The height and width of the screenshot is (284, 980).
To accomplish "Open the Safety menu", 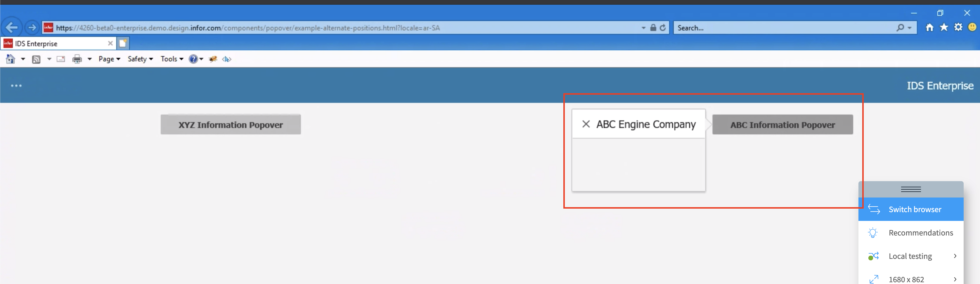I will tap(140, 59).
